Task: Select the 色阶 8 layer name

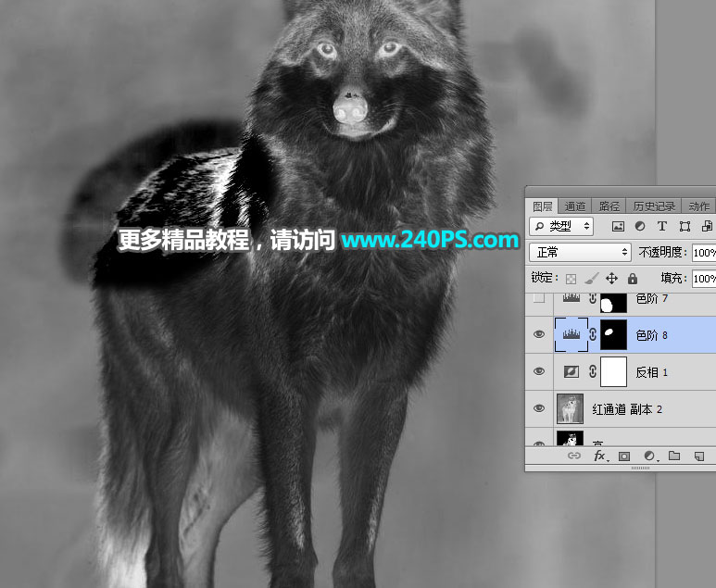Action: click(x=651, y=335)
